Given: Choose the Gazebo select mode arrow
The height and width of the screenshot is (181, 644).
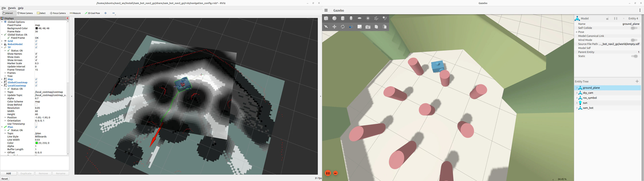Looking at the screenshot, I should [x=326, y=27].
